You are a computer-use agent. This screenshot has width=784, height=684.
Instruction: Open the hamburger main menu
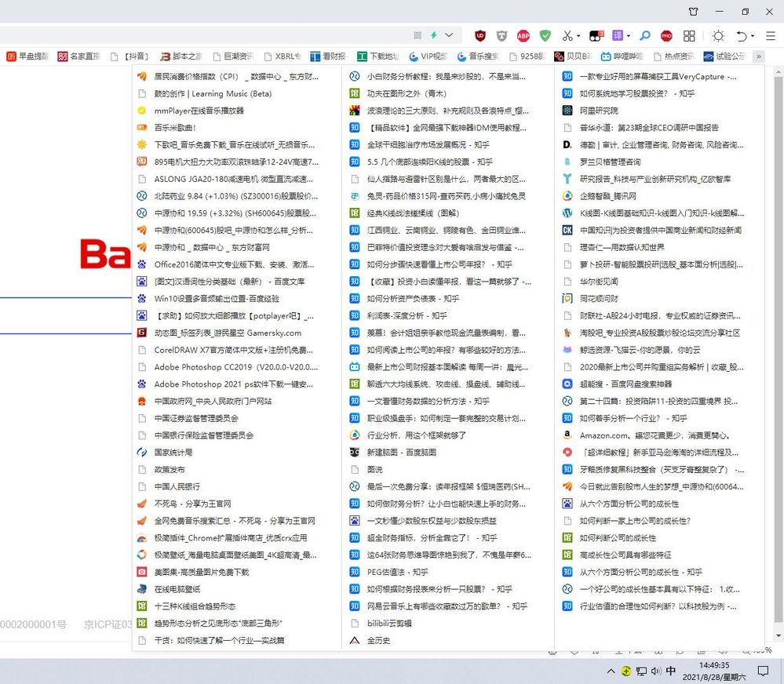tap(771, 35)
